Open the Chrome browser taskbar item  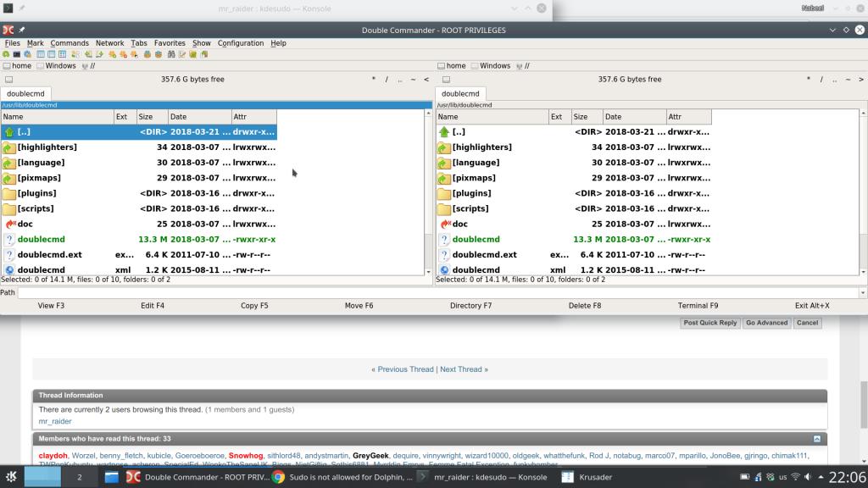pyautogui.click(x=342, y=477)
